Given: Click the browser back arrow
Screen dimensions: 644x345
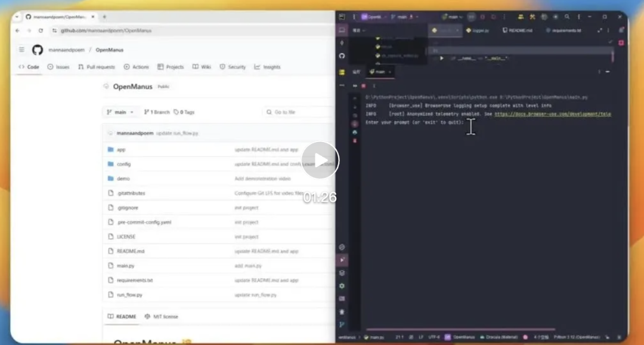Looking at the screenshot, I should [x=17, y=30].
